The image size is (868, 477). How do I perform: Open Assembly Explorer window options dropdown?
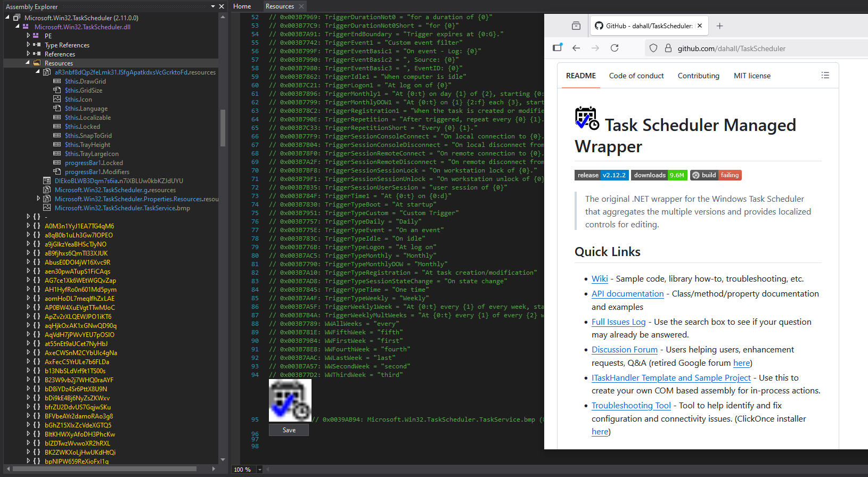click(x=213, y=6)
